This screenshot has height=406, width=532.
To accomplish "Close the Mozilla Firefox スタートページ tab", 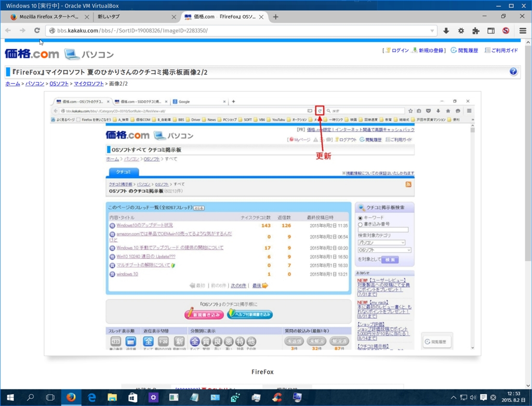I will click(87, 17).
